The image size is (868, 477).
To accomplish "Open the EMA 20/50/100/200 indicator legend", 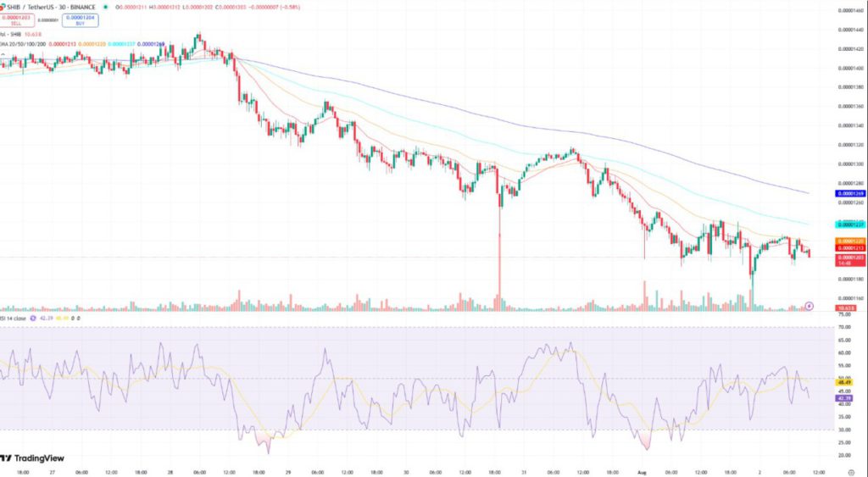I will coord(24,43).
